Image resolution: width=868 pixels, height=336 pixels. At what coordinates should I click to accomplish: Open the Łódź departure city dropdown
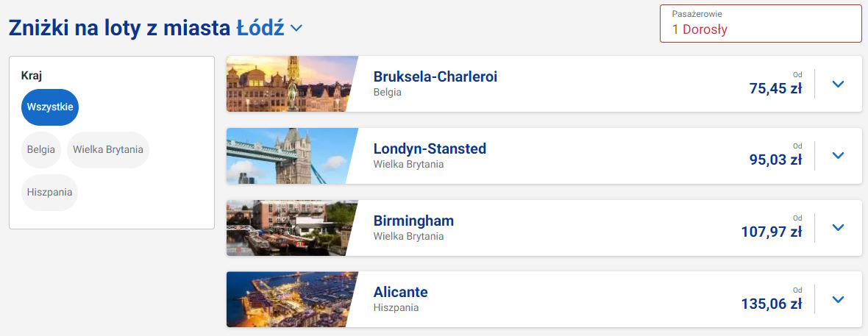click(x=296, y=29)
